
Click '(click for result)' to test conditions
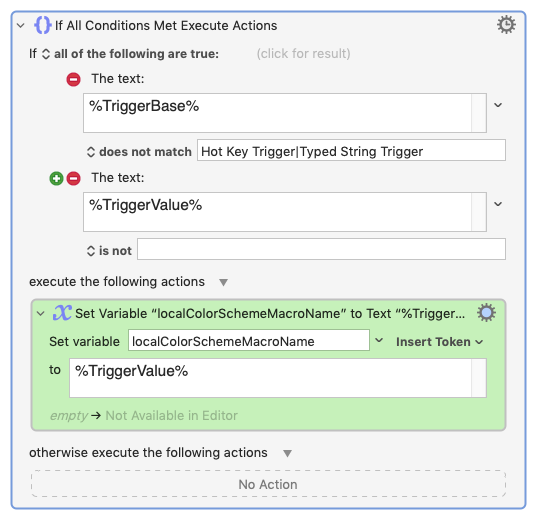[x=303, y=53]
